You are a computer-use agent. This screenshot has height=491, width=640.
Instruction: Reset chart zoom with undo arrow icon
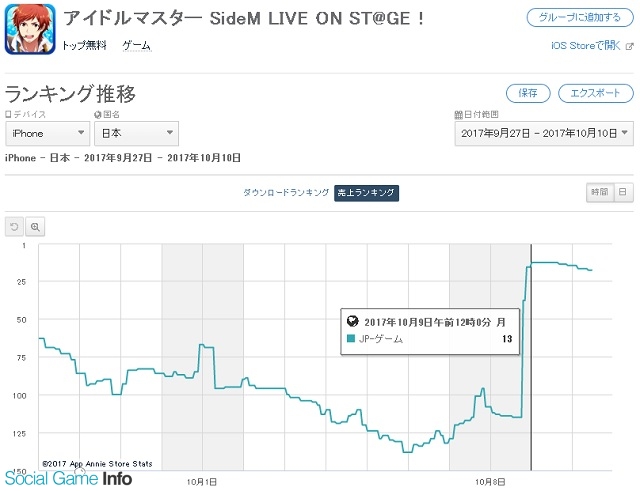[x=14, y=227]
